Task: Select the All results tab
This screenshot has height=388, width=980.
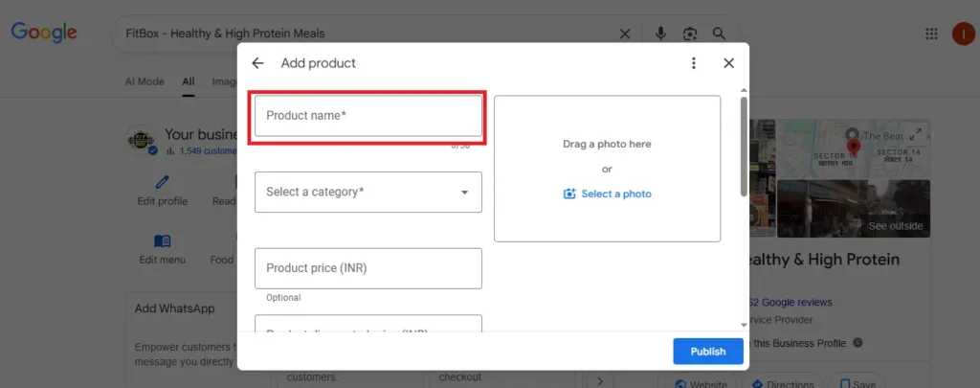Action: [189, 81]
